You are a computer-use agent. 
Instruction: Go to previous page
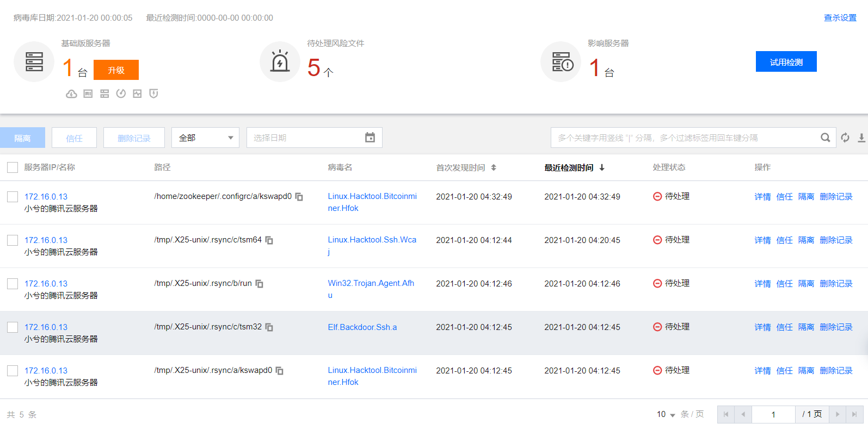coord(743,414)
